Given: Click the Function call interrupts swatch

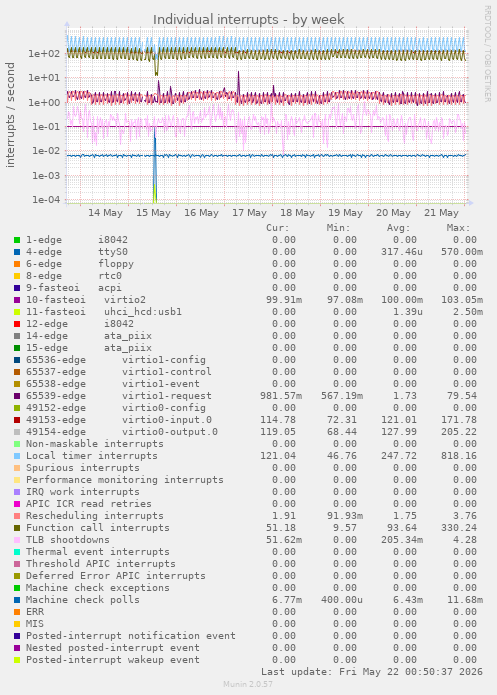Looking at the screenshot, I should (x=17, y=528).
